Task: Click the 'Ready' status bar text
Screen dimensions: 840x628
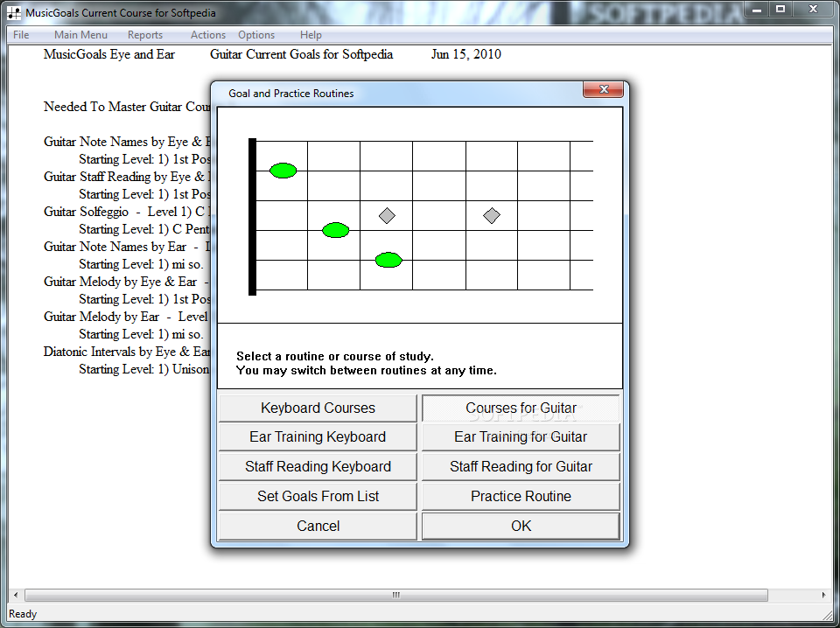Action: 23,614
